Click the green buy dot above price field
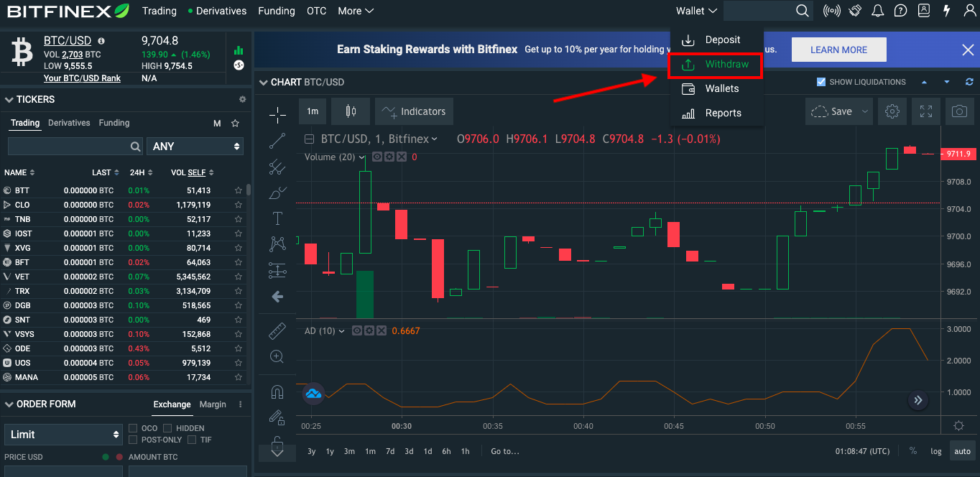980x477 pixels. click(106, 457)
